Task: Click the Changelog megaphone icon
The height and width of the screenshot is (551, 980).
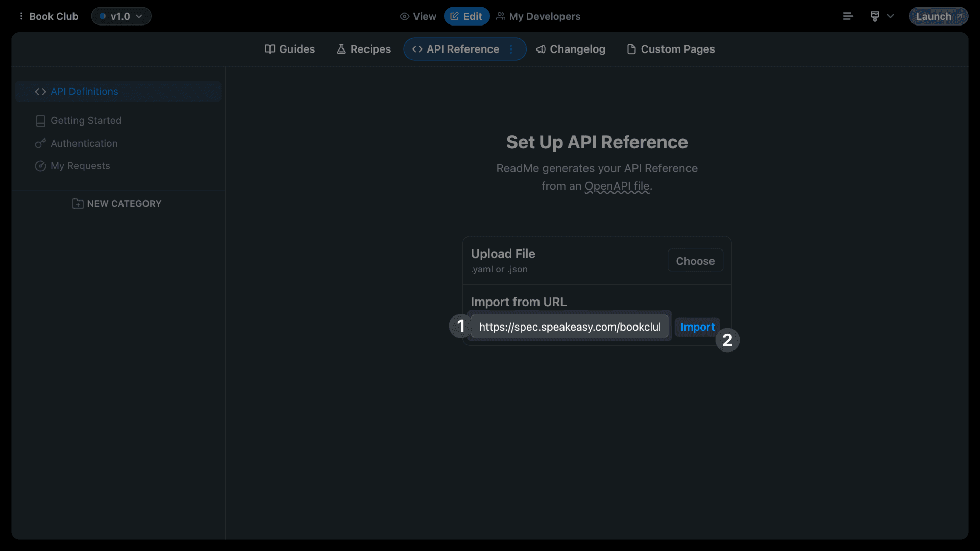Action: coord(541,49)
